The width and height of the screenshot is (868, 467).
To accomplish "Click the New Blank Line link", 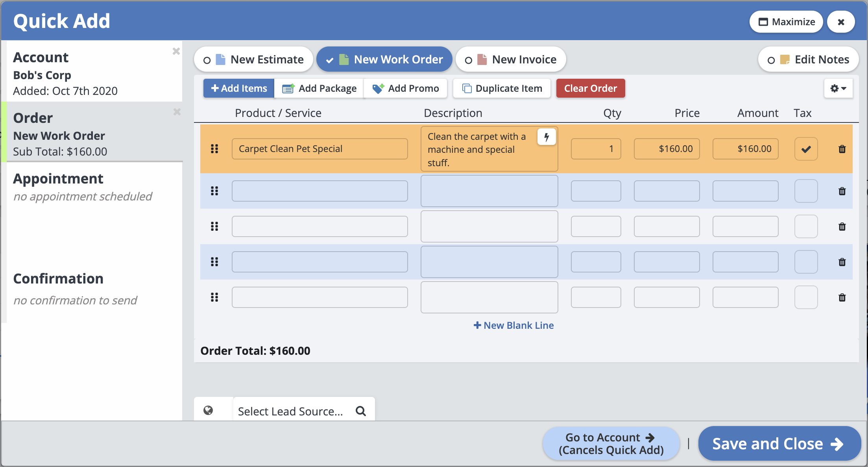I will 513,325.
